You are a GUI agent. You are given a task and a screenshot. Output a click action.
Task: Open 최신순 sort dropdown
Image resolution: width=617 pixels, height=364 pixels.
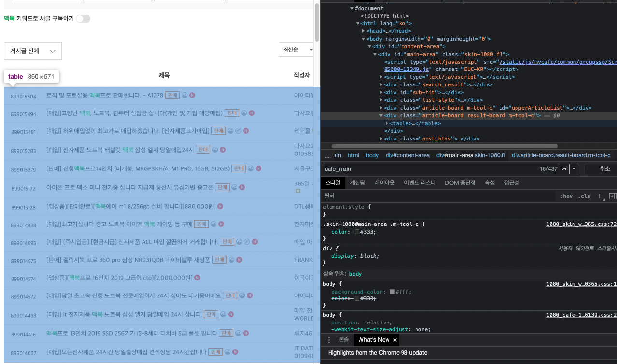click(296, 50)
